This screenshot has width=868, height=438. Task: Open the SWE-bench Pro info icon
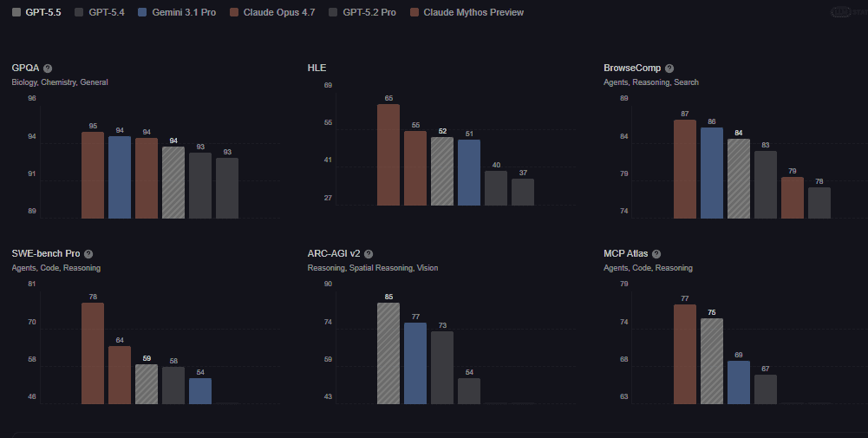[88, 254]
